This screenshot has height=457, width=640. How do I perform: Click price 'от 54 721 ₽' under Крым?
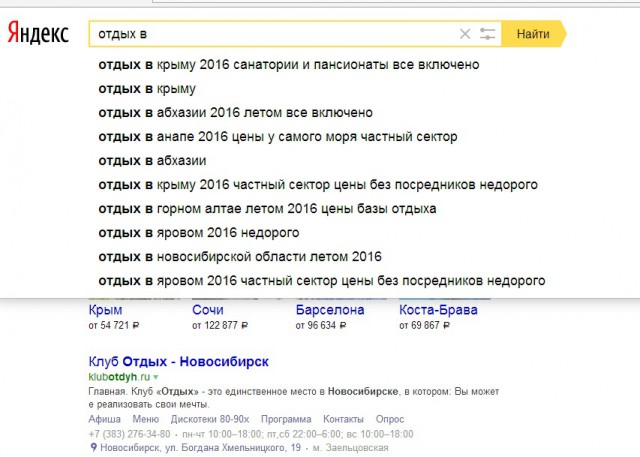(114, 326)
